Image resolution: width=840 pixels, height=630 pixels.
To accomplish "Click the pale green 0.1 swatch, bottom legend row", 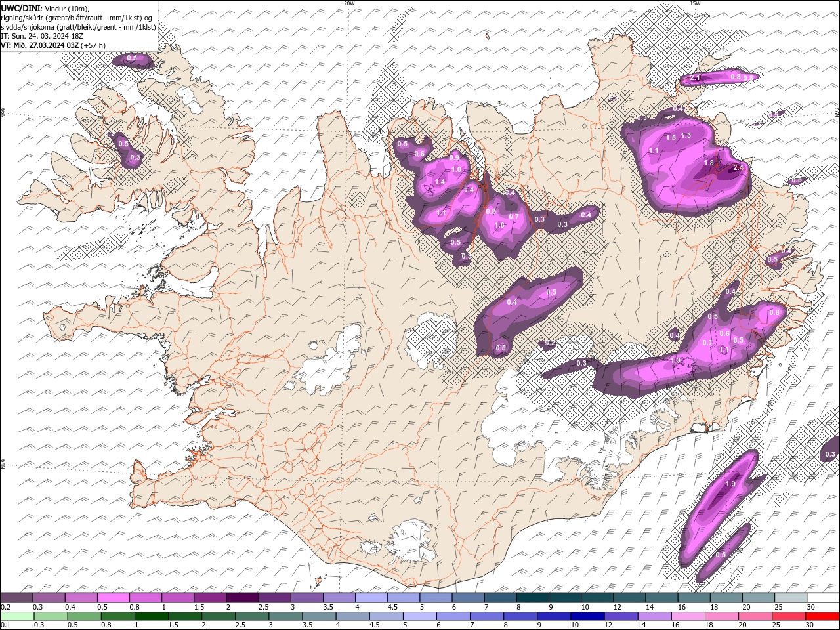I will click(16, 616).
